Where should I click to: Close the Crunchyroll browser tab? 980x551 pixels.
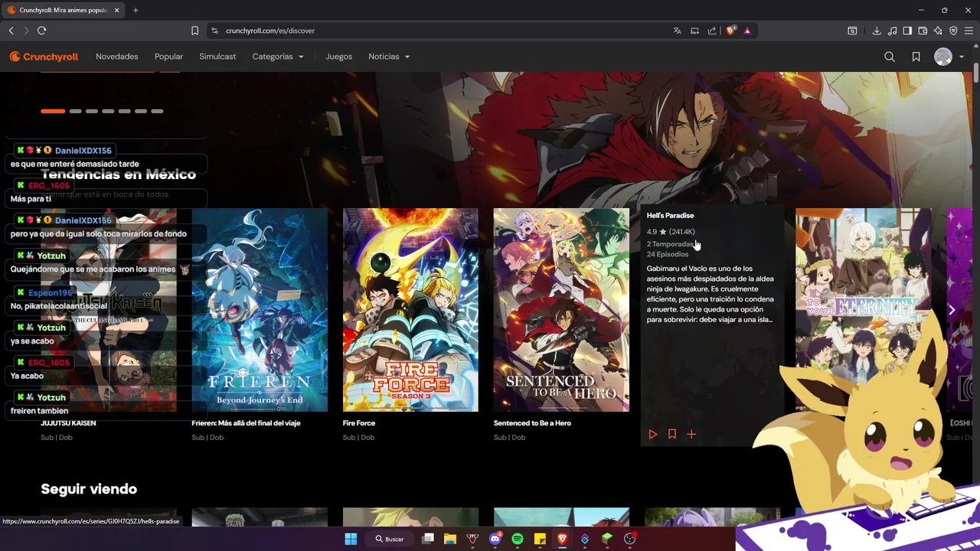[116, 10]
